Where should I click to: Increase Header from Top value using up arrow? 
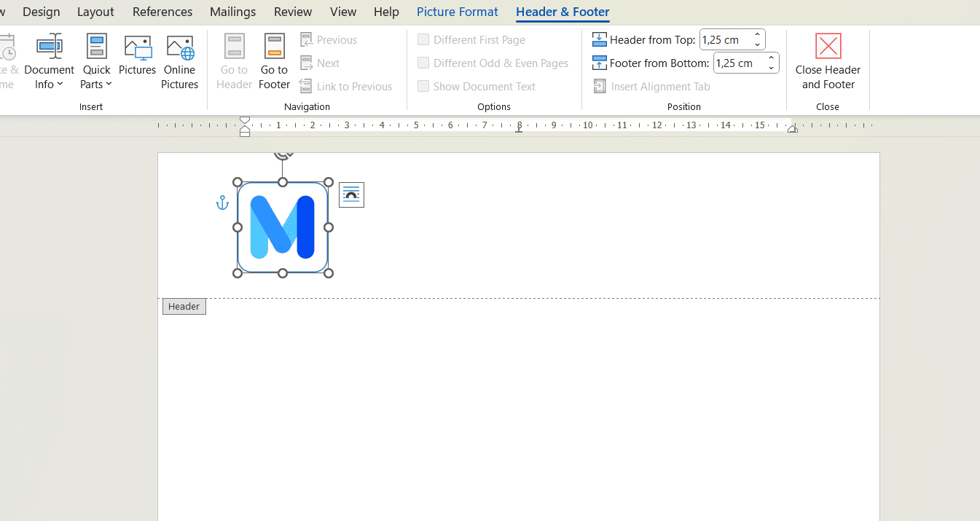[757, 35]
